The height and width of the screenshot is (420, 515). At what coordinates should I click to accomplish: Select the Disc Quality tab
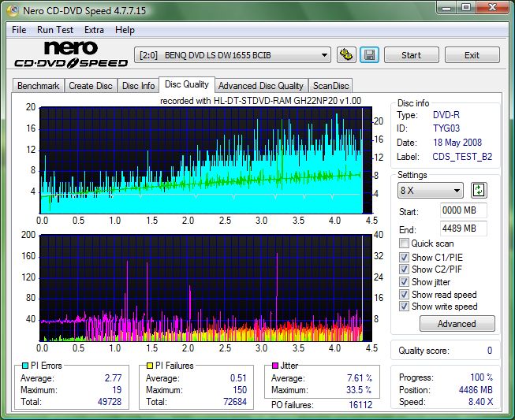tap(187, 84)
